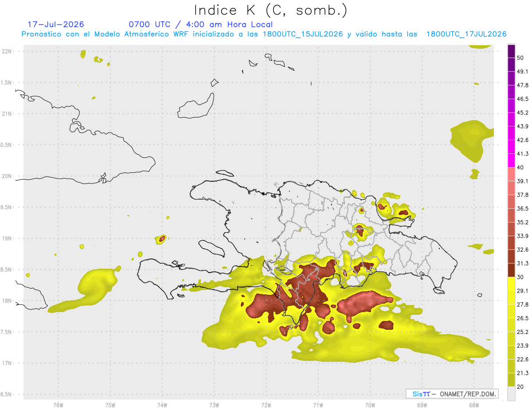
Task: Click the colorbar value "23.9"
Action: point(523,346)
